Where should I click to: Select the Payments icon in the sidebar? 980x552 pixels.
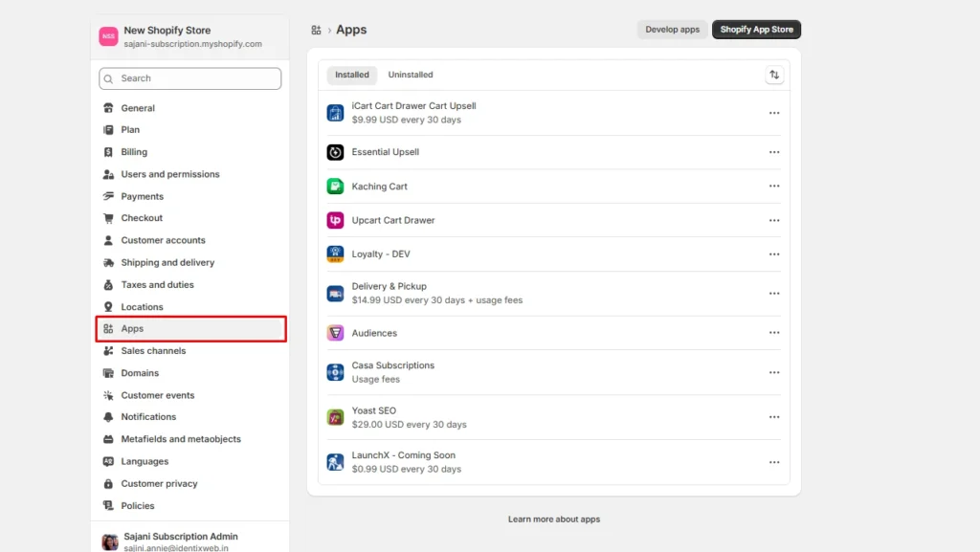click(108, 195)
